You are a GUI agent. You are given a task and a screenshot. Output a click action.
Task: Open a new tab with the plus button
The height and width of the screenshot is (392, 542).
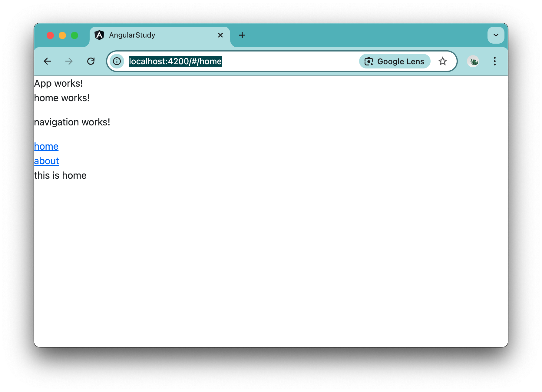242,35
